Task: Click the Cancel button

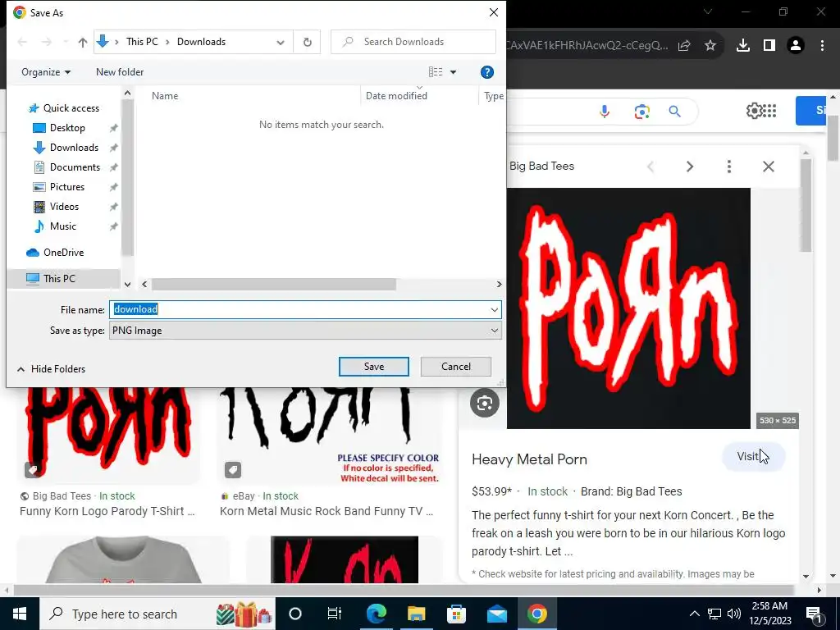Action: click(456, 367)
